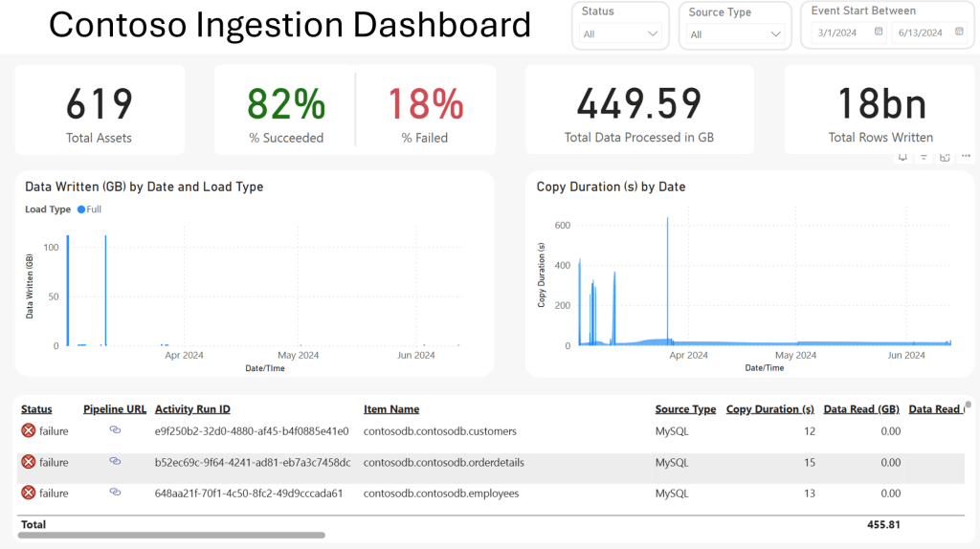Viewport: 980px width, 549px height.
Task: Click the table's horizontal scrollbar thumb
Action: tap(171, 536)
